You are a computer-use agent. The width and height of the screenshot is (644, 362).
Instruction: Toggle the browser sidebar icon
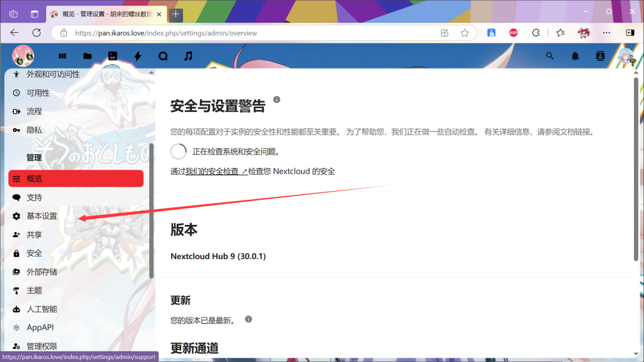click(630, 33)
